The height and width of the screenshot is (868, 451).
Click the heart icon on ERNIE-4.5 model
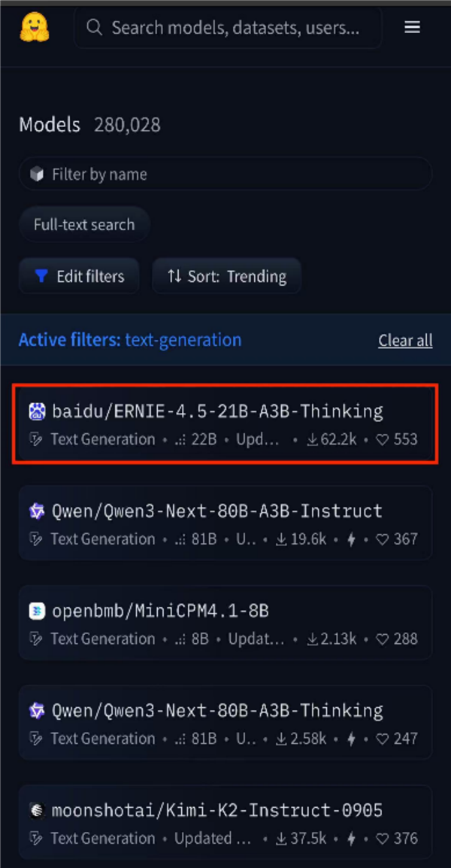[383, 439]
